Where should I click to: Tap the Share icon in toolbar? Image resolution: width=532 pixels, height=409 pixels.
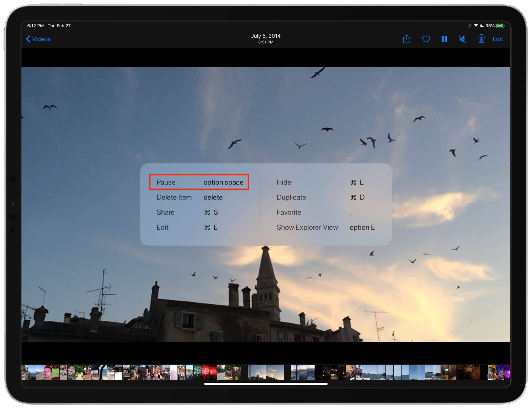406,39
